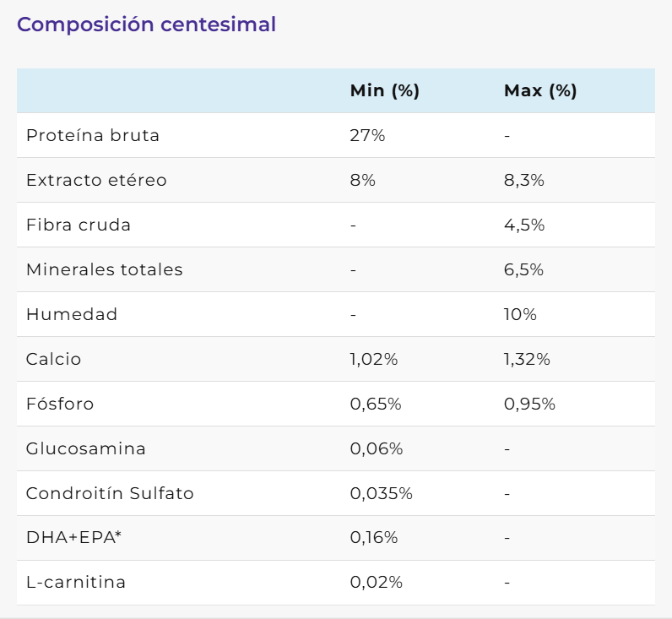
Task: Select the Extracto etéreo row label
Action: pos(96,180)
